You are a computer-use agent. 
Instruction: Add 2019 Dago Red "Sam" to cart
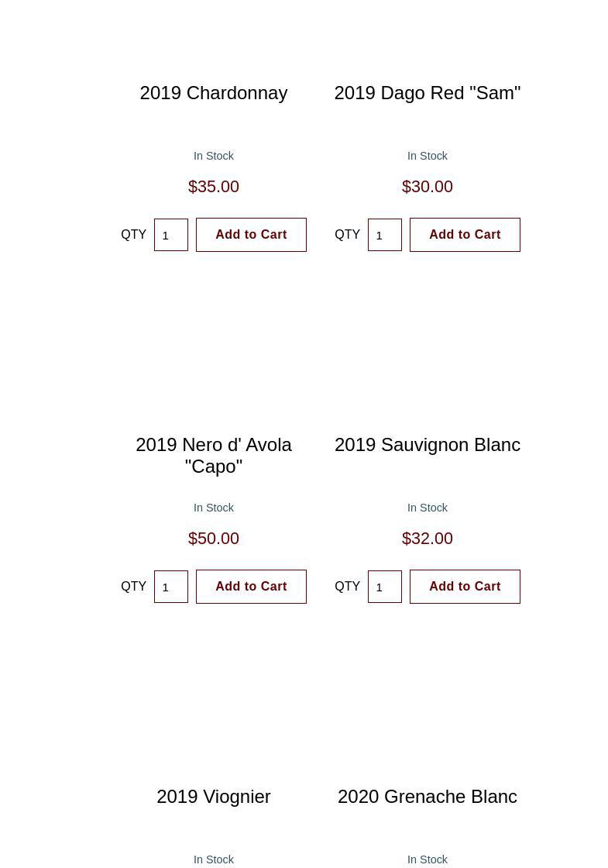pyautogui.click(x=465, y=235)
